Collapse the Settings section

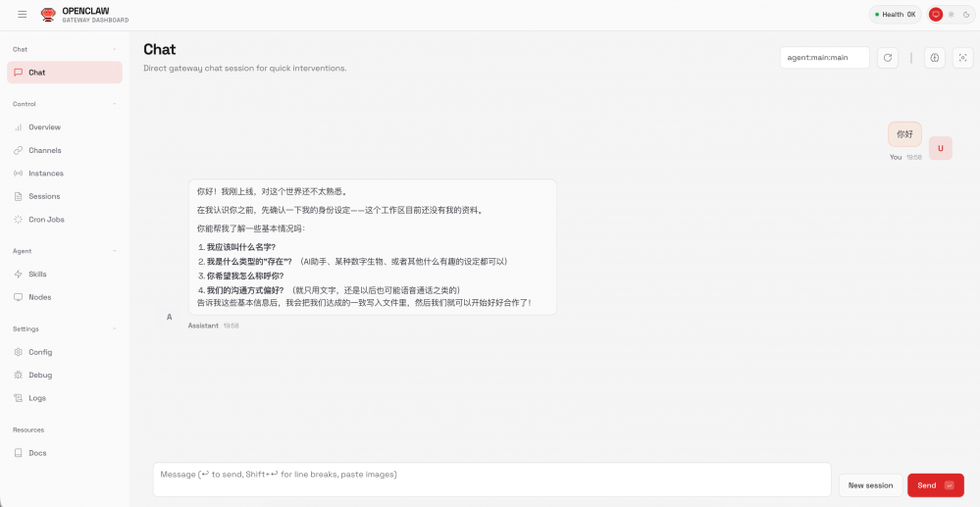point(114,330)
